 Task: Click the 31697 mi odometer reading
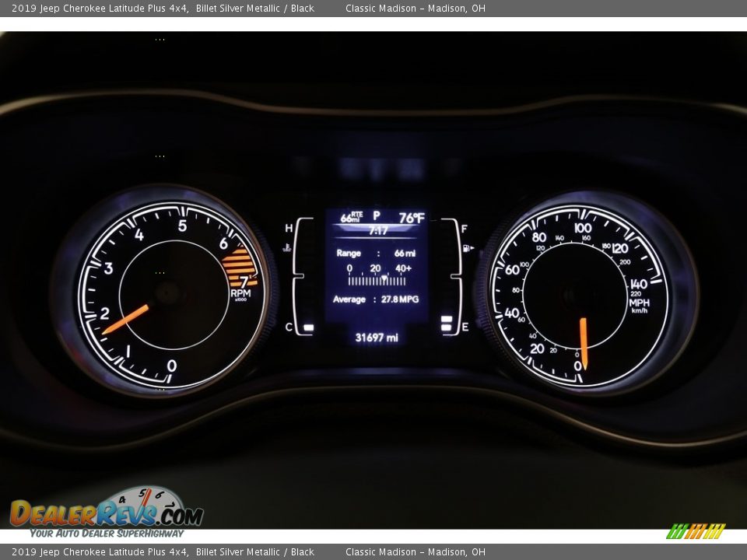377,338
